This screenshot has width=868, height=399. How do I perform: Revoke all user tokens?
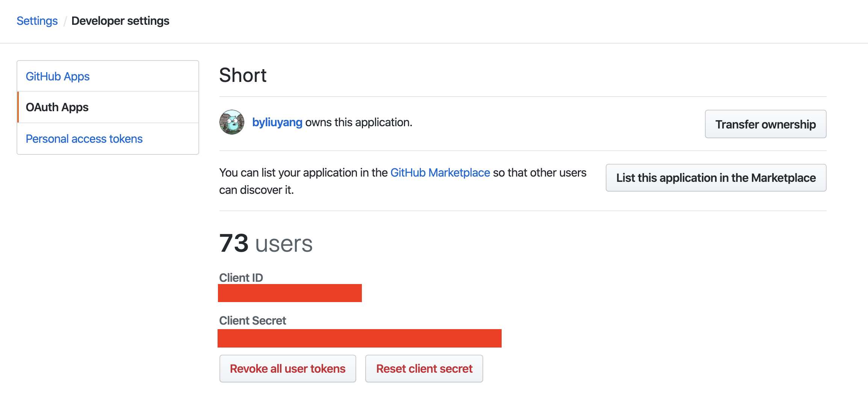[288, 369]
